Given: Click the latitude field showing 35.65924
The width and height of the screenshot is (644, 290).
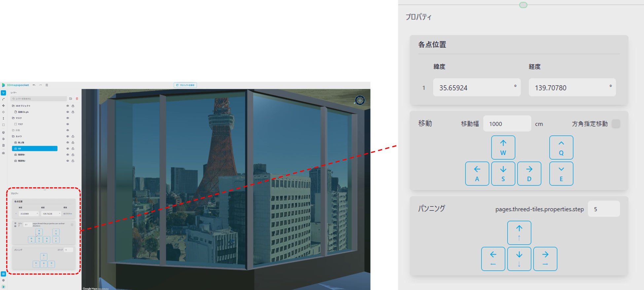Looking at the screenshot, I should [x=477, y=88].
